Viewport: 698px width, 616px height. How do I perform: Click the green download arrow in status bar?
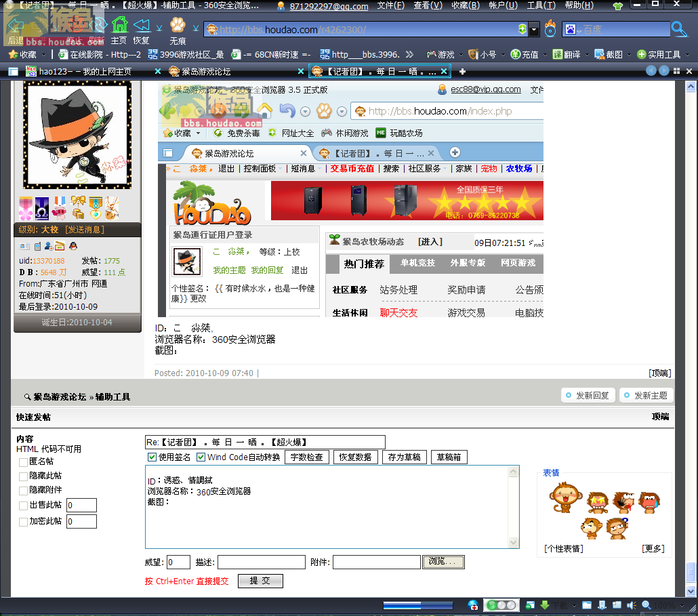[x=544, y=605]
